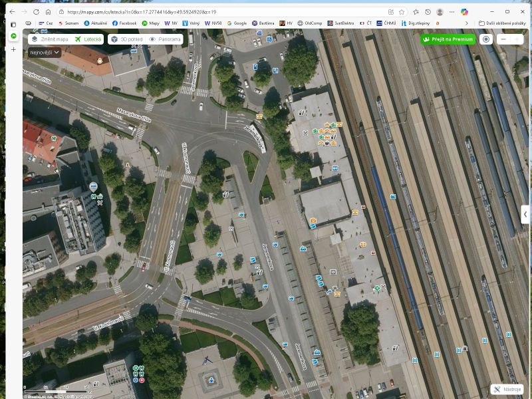Open the Facebook bookmark

[x=124, y=23]
